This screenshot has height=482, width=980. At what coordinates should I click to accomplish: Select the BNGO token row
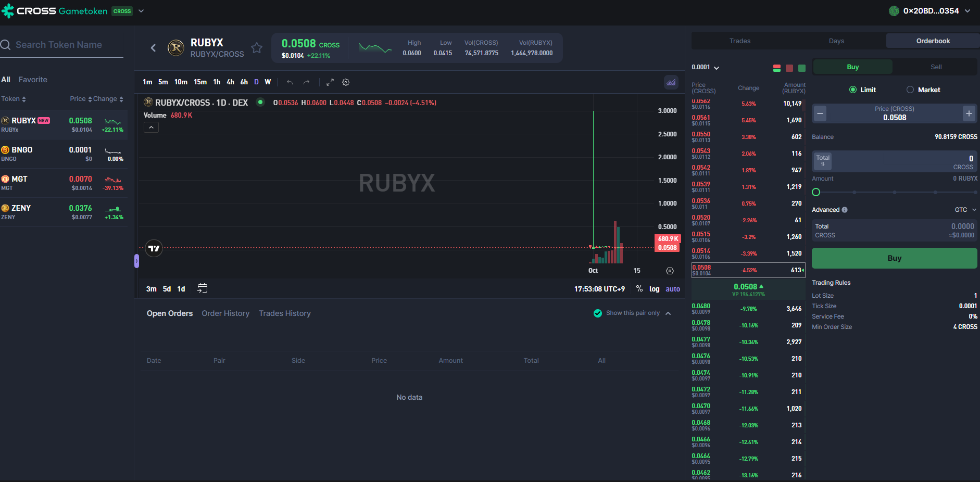pos(64,154)
